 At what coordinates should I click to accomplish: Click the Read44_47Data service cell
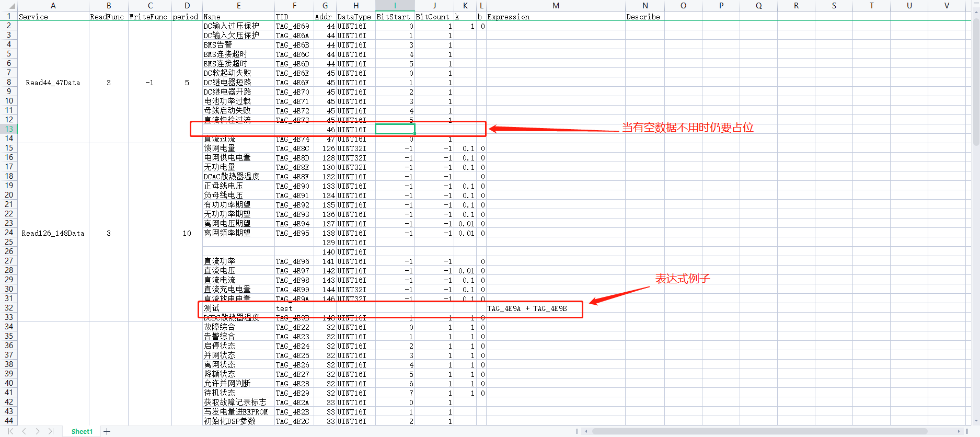pos(53,83)
